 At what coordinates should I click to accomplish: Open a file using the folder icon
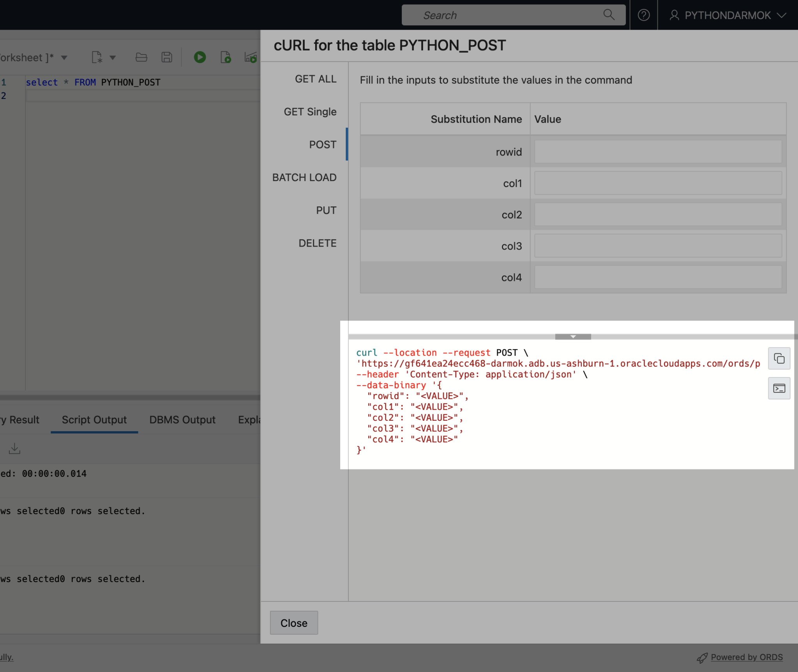[141, 57]
